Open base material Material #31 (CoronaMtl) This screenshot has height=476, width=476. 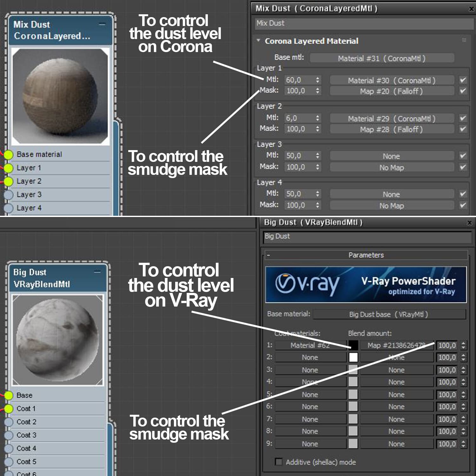click(382, 58)
